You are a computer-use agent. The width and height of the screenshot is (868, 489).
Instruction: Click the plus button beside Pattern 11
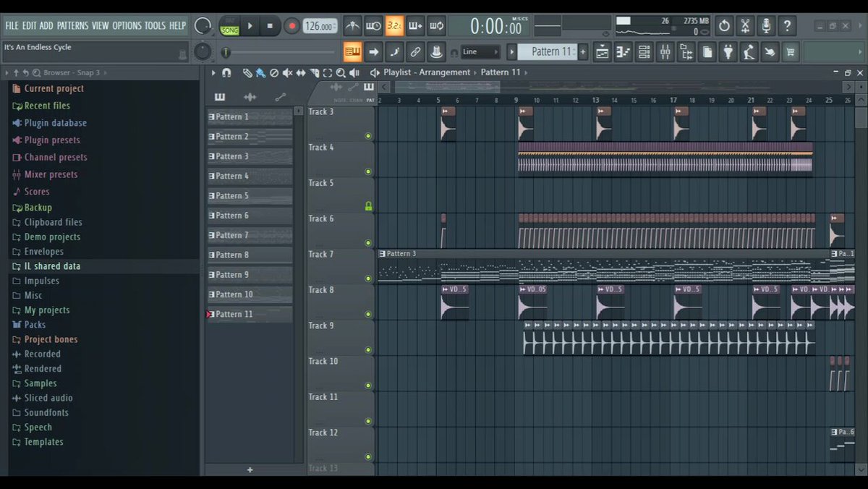(x=583, y=52)
